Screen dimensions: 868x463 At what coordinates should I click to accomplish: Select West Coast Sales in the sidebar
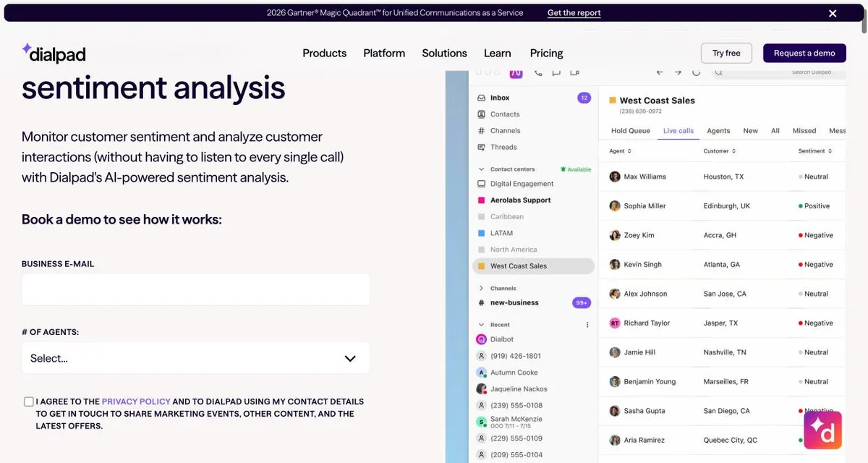click(x=533, y=266)
